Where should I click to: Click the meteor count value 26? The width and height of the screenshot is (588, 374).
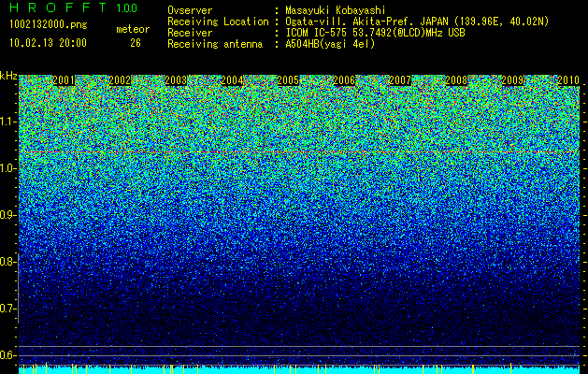pyautogui.click(x=136, y=43)
